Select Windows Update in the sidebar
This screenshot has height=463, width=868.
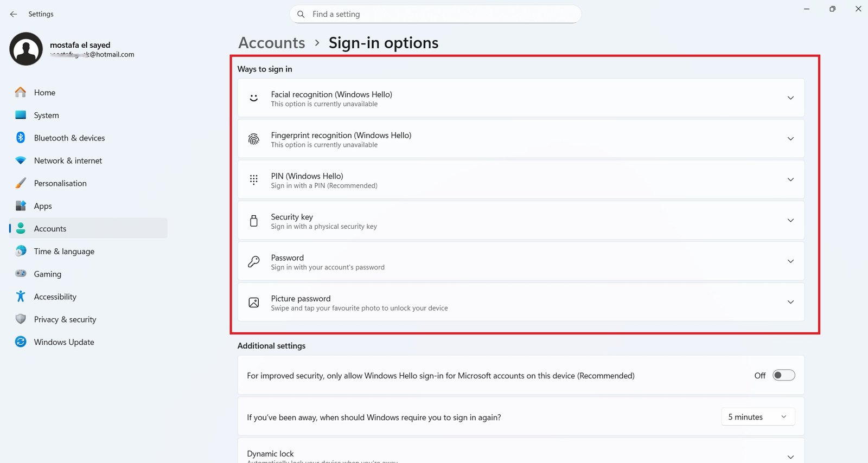[88, 342]
